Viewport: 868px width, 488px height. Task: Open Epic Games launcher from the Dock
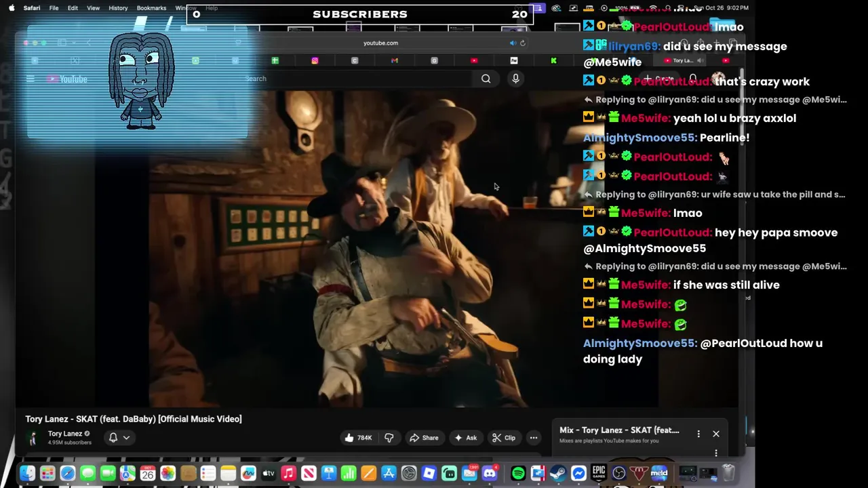click(x=599, y=473)
